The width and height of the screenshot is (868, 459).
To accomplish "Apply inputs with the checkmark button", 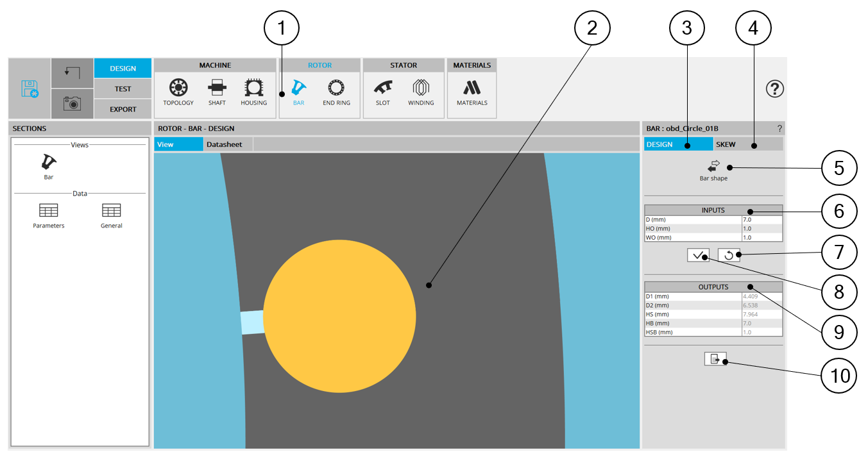I will (x=698, y=255).
